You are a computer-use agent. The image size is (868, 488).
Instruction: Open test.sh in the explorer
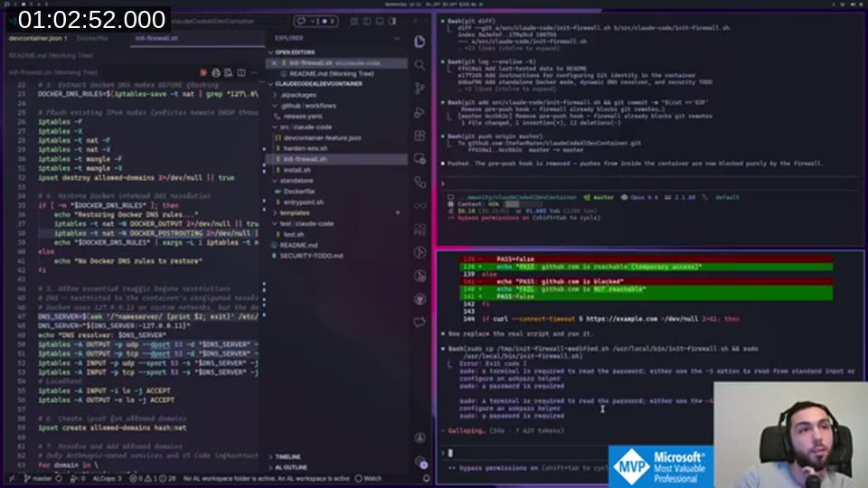[293, 235]
